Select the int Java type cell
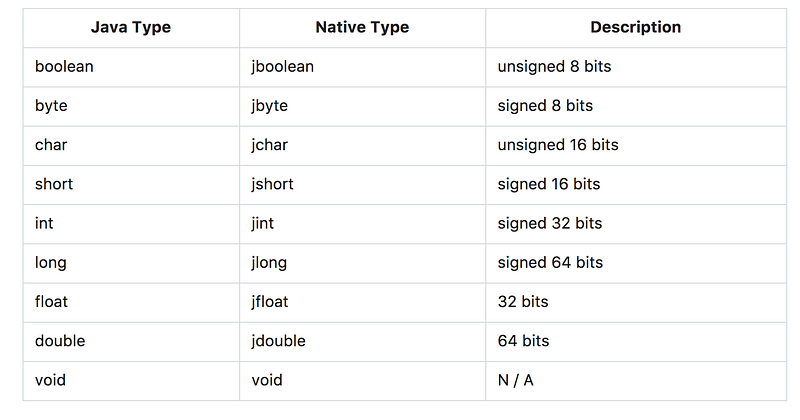 [x=44, y=223]
